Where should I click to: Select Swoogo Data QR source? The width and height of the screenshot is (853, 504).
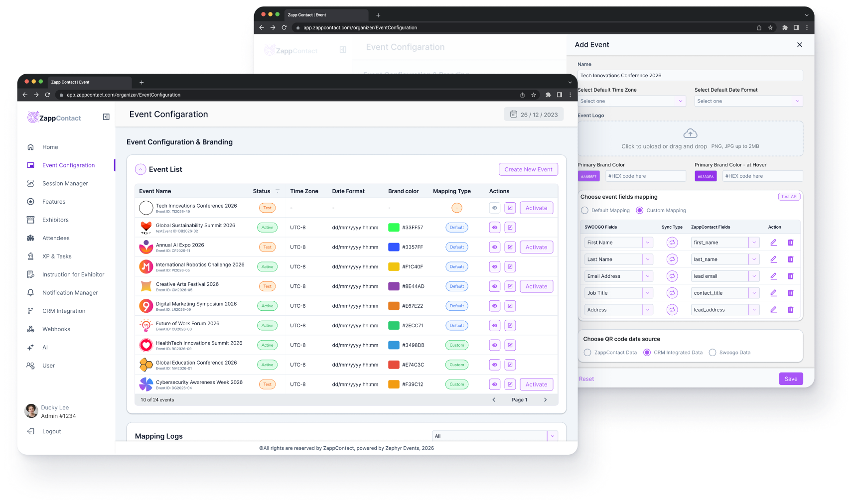tap(712, 353)
